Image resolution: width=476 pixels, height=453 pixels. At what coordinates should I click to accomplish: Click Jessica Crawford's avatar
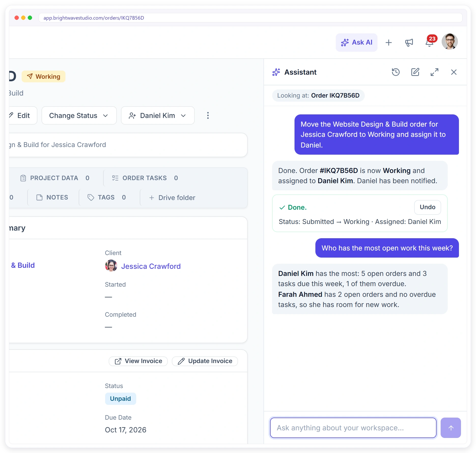(111, 266)
